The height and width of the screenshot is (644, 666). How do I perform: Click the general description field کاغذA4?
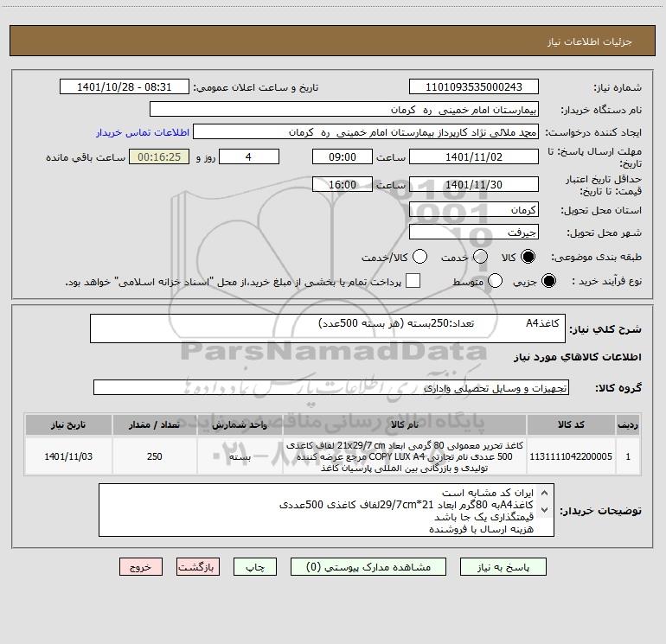coord(328,328)
